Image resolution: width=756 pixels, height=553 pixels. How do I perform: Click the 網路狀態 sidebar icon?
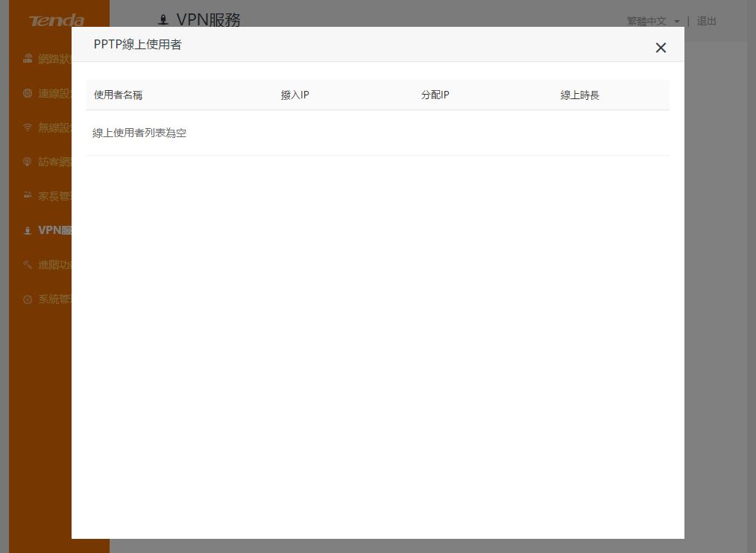[x=28, y=59]
